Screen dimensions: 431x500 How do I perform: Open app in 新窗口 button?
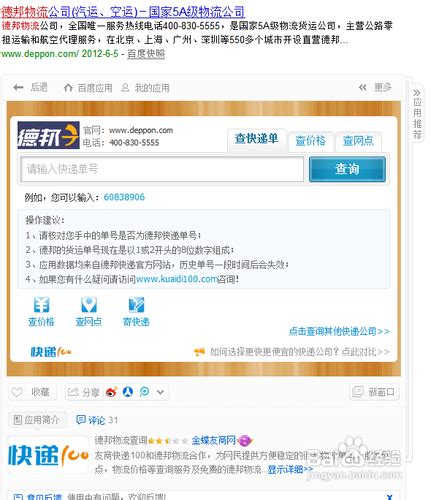374,392
